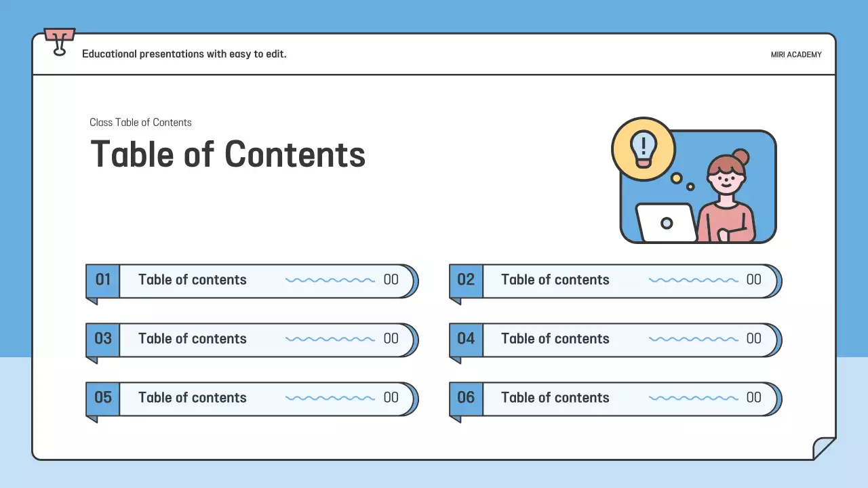Image resolution: width=868 pixels, height=488 pixels.
Task: Click the large 'Table of Contents' title
Action: pyautogui.click(x=228, y=155)
